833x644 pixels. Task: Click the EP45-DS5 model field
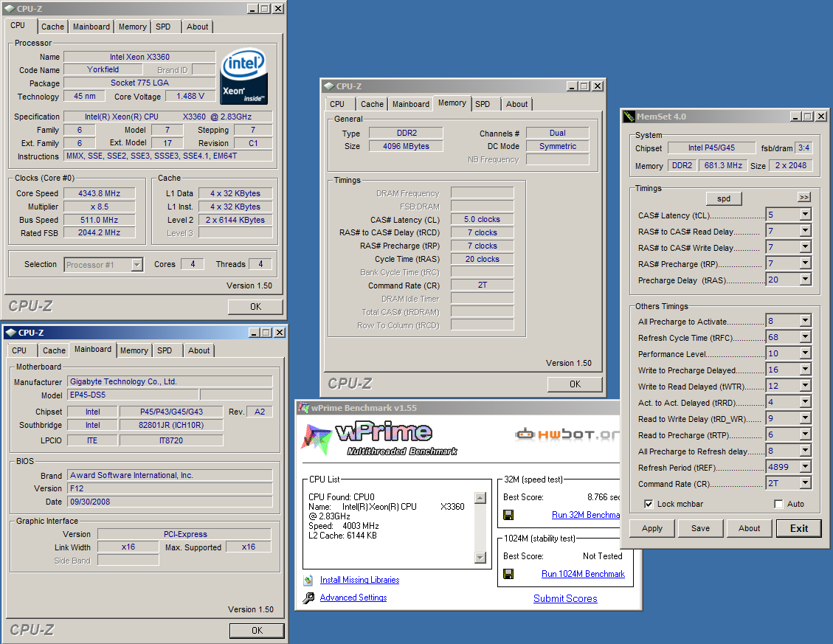click(x=134, y=395)
